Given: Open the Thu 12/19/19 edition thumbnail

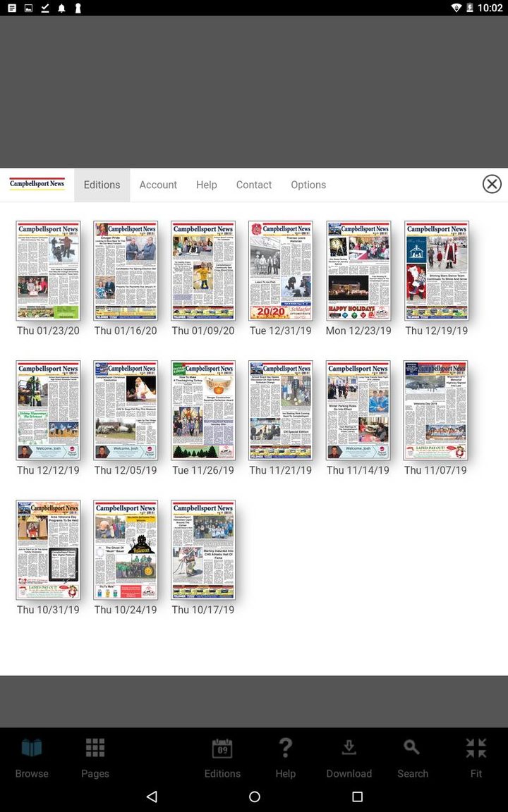Looking at the screenshot, I should coord(437,271).
